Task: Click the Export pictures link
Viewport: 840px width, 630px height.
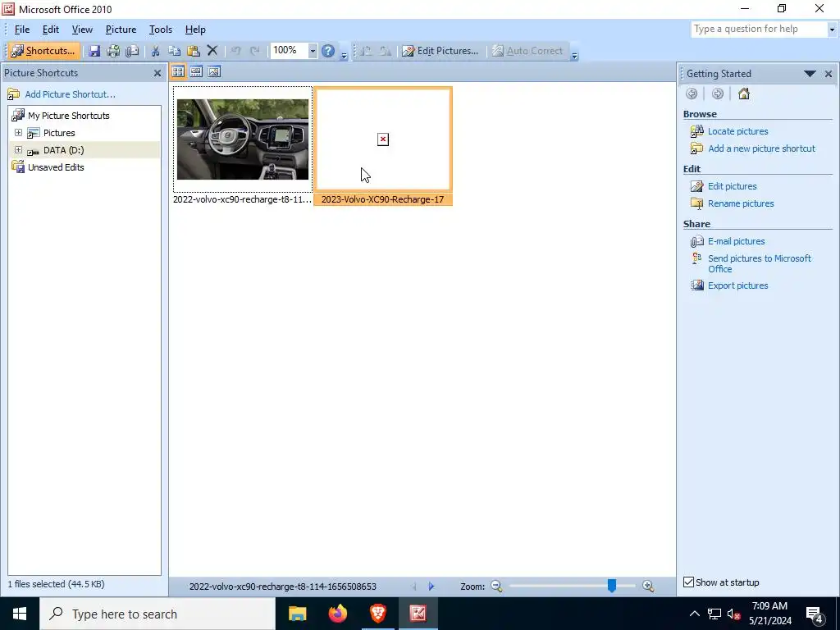Action: click(737, 285)
